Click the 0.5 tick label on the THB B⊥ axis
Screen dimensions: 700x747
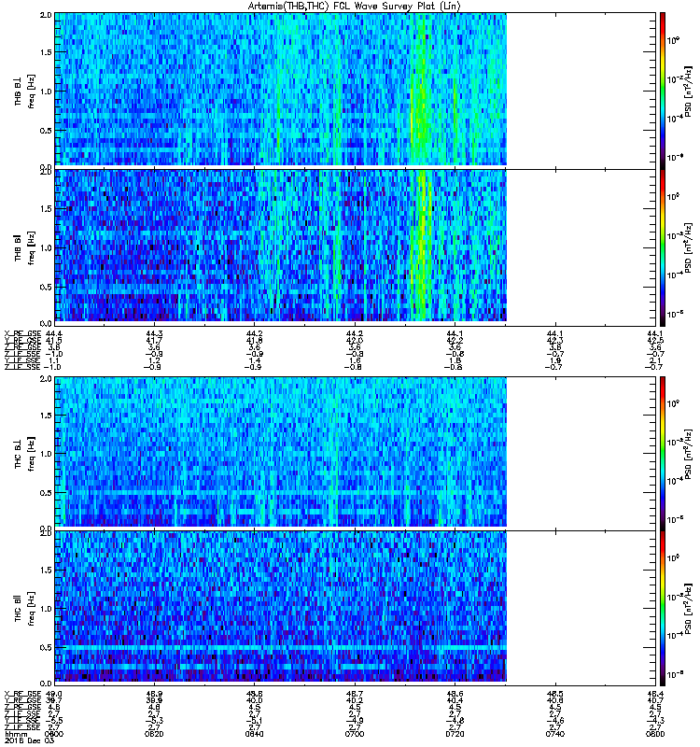coord(46,131)
